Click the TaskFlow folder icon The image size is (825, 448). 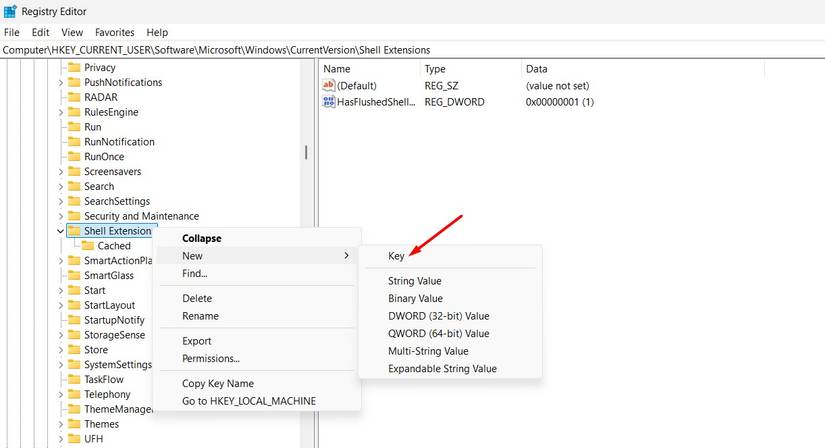74,379
